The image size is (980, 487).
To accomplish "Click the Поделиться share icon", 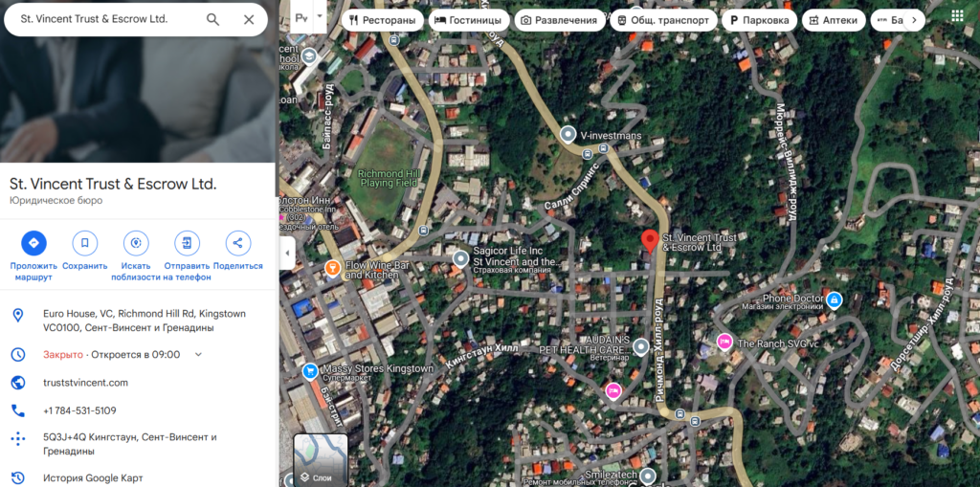I will (x=237, y=243).
